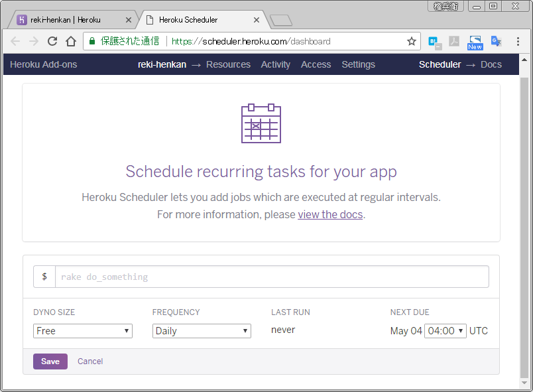Viewport: 533px width, 392px height.
Task: Expand the Dyno Size Free dropdown
Action: pyautogui.click(x=83, y=331)
